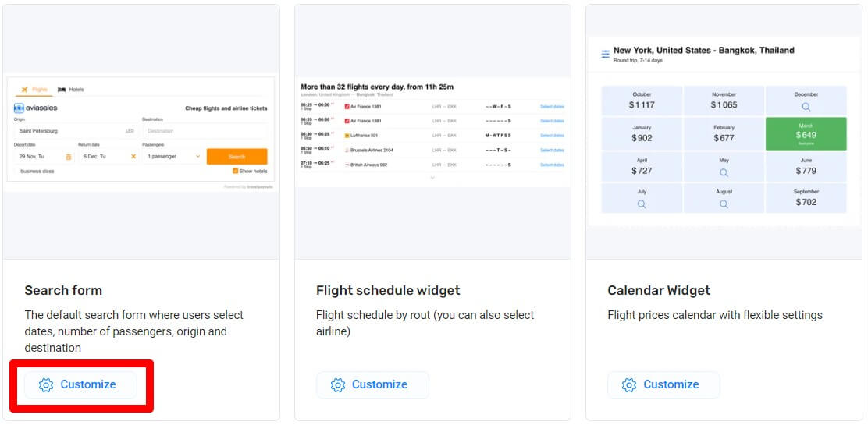This screenshot has height=425, width=868.
Task: Click gear icon under Flight schedule widget
Action: point(338,385)
